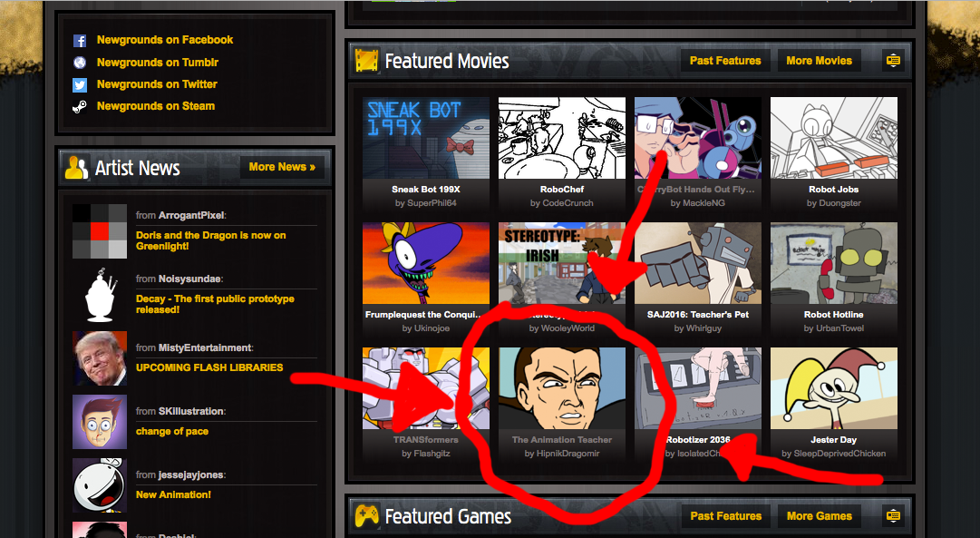Open the ArrogantPixel username link
The width and height of the screenshot is (980, 538).
point(191,215)
